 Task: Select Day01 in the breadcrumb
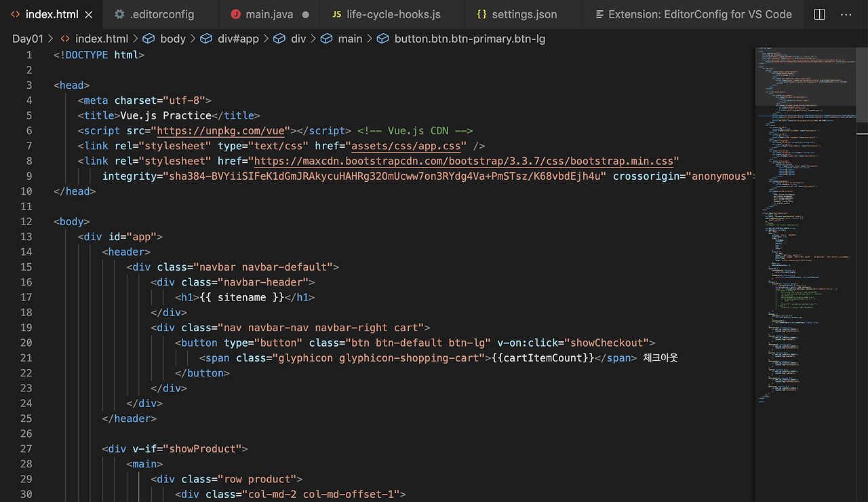click(28, 39)
